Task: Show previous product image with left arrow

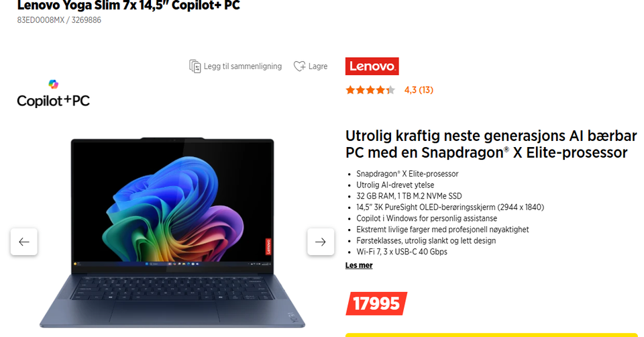Action: (24, 242)
